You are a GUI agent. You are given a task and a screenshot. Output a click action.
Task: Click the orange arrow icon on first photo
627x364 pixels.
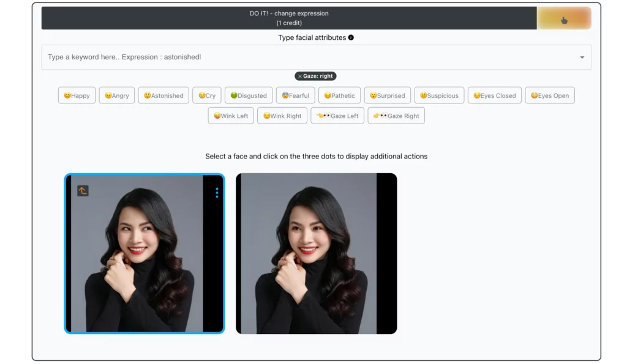click(83, 191)
